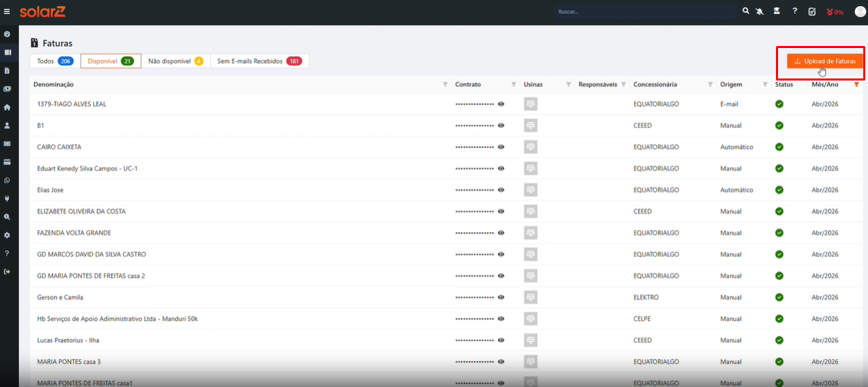Click the red medal 0% indicator

click(835, 12)
